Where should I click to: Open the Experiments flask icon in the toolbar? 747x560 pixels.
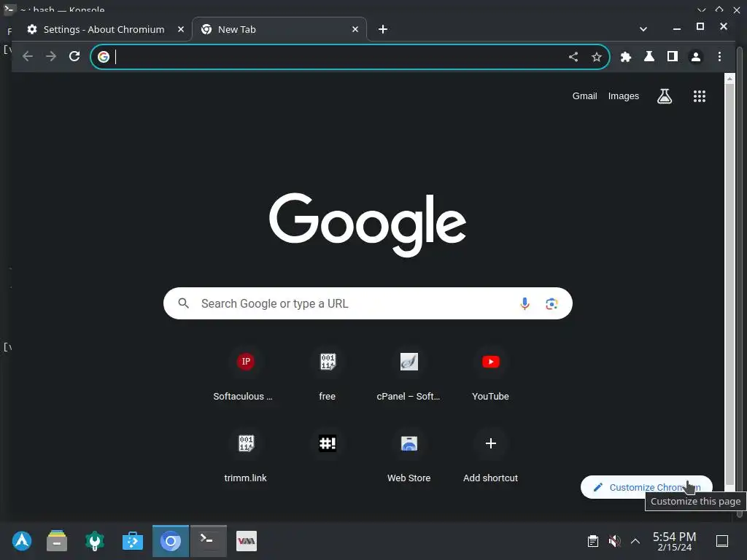coord(649,57)
